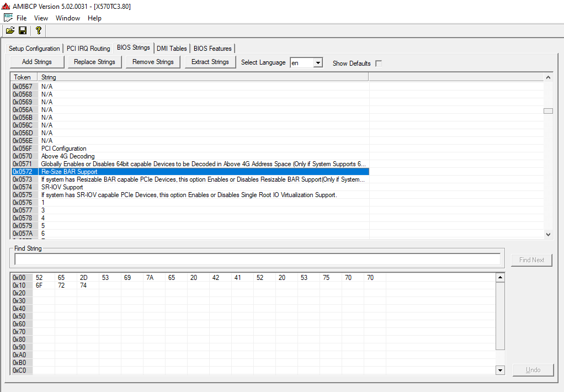
Task: Open the Window menu
Action: coord(68,18)
